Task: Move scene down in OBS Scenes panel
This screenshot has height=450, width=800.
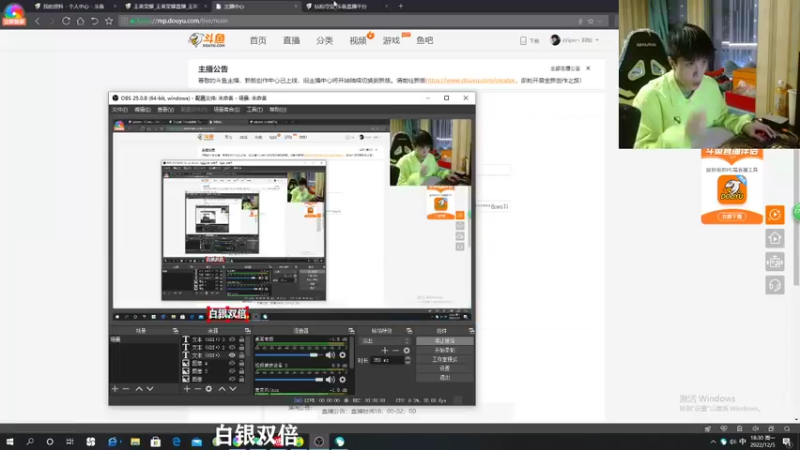Action: pyautogui.click(x=150, y=389)
